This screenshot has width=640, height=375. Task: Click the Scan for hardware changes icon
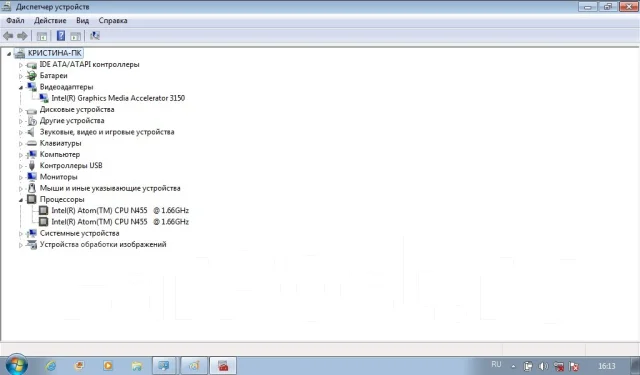point(95,36)
